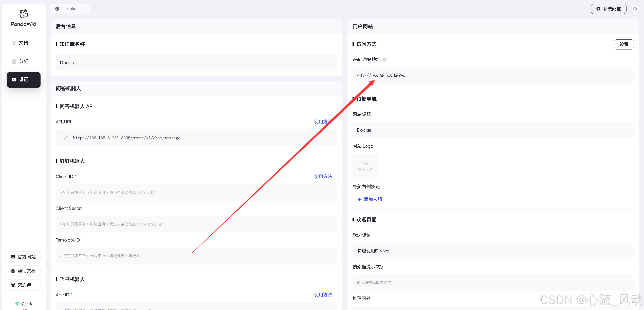
Task: Open 官方网站 from the sidebar
Action: [x=24, y=257]
